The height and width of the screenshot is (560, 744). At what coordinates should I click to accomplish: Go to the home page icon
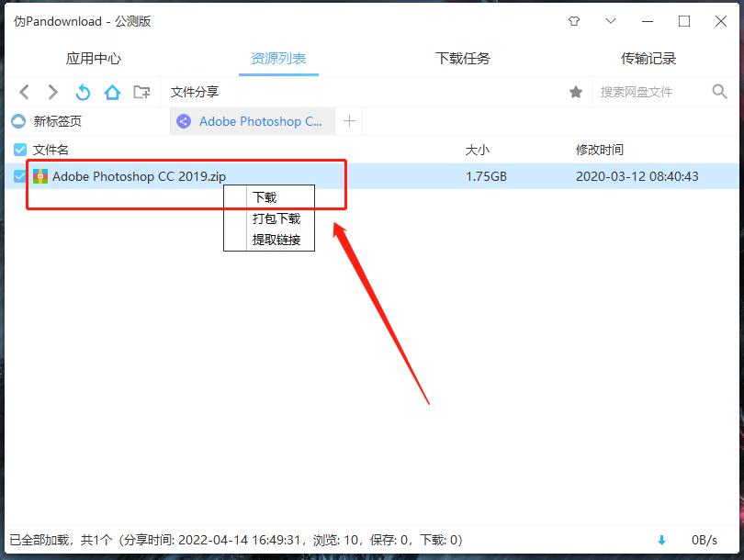[111, 92]
